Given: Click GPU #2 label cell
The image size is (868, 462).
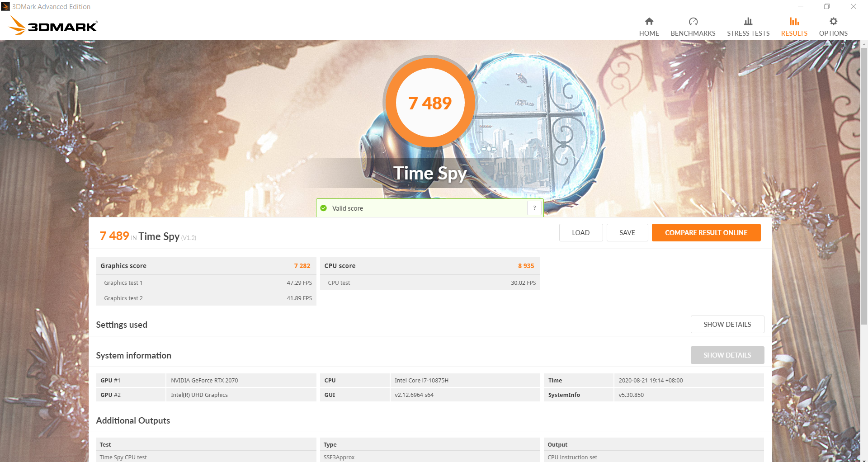Looking at the screenshot, I should pos(131,395).
